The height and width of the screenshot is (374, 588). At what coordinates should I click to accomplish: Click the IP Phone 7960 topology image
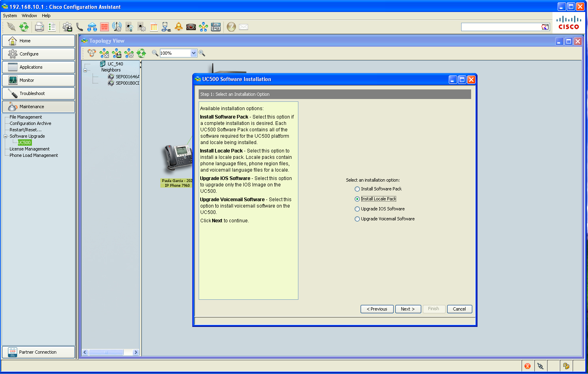coord(176,160)
